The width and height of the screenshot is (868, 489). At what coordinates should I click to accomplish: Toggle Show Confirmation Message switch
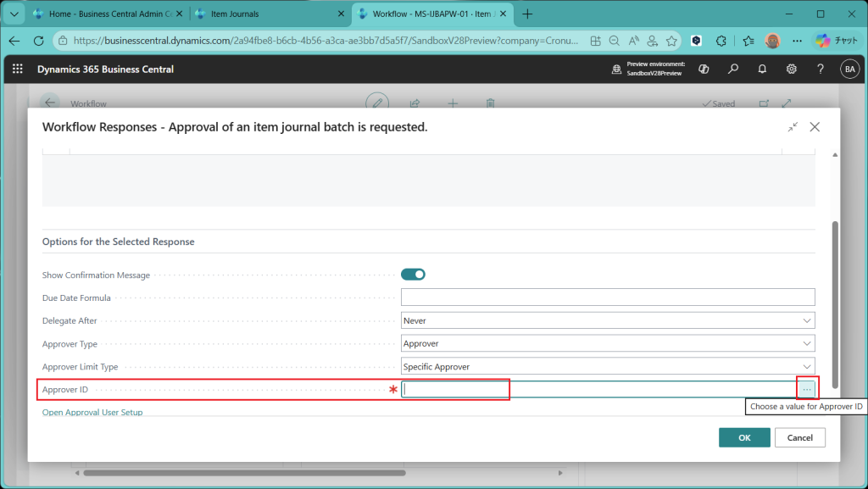pyautogui.click(x=413, y=275)
